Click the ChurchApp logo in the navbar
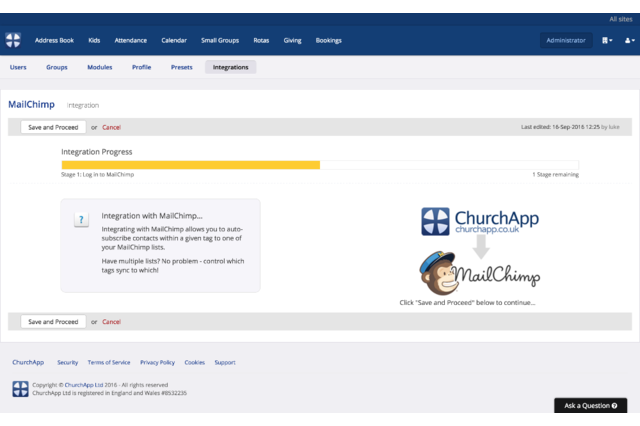Image resolution: width=640 pixels, height=426 pixels. 13,40
